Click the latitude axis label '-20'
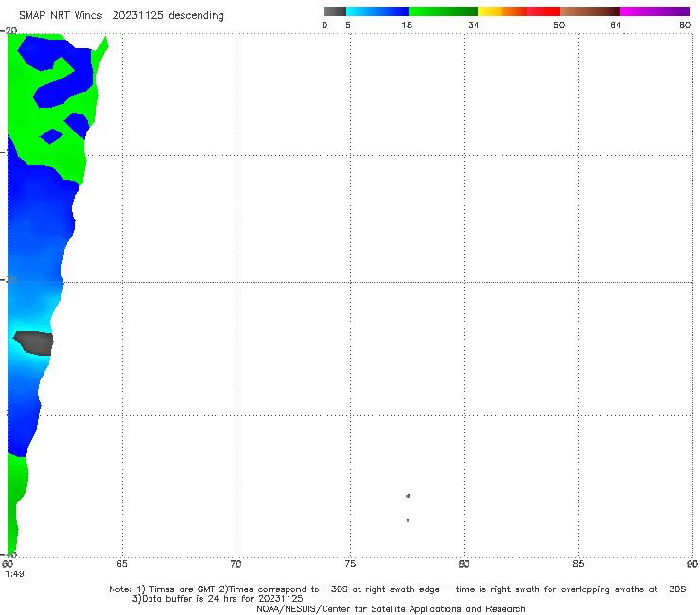700x615 pixels. pyautogui.click(x=9, y=30)
